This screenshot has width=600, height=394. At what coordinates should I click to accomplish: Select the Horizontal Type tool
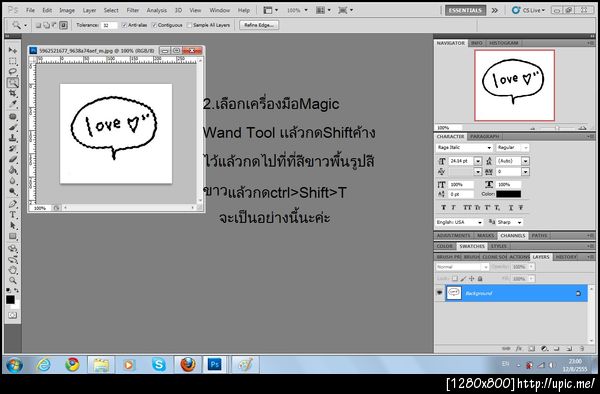tap(13, 215)
